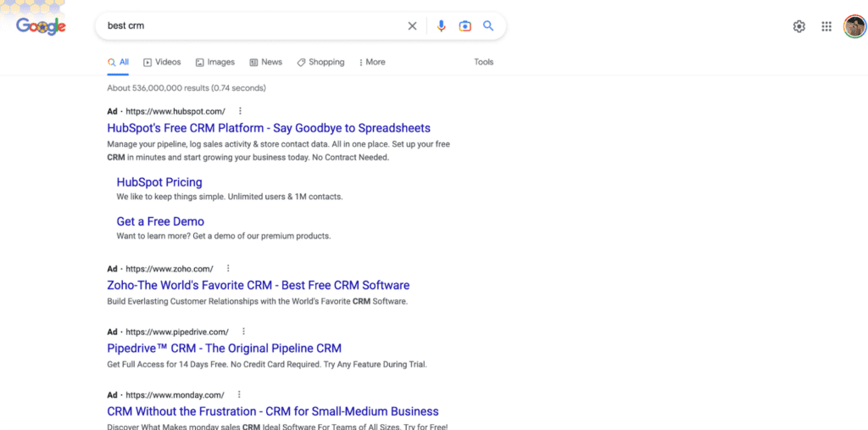Open account profile avatar
This screenshot has width=868, height=430.
(x=854, y=26)
